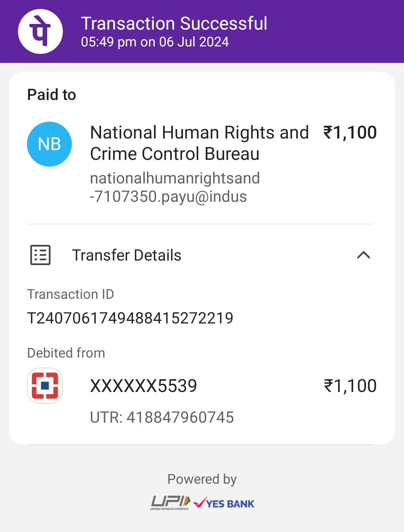404x532 pixels.
Task: Tap the UTR number 418847960745
Action: [162, 417]
